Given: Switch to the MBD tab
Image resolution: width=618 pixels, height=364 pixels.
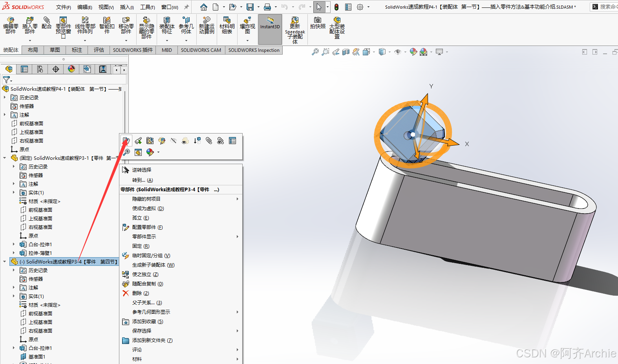Looking at the screenshot, I should point(167,50).
